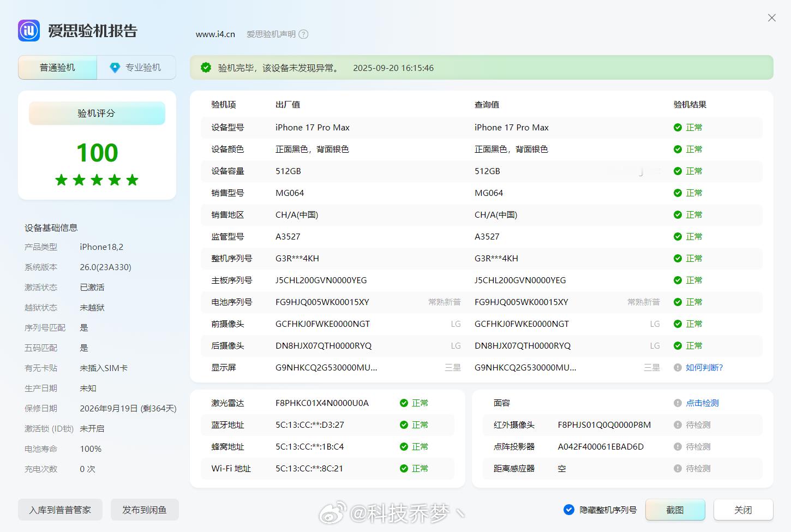Click the question mark icon beside 爱思验机声明
This screenshot has width=791, height=532.
(304, 34)
